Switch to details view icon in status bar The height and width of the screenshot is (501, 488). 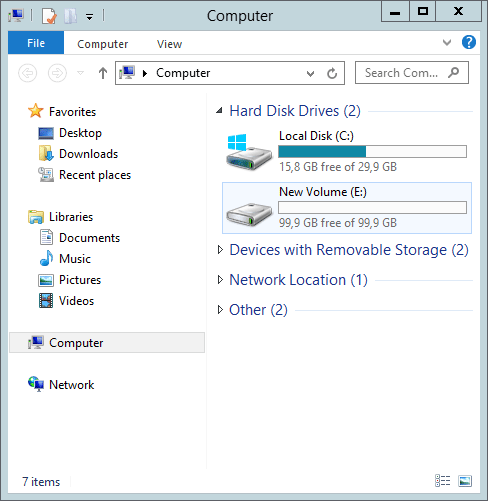click(443, 481)
